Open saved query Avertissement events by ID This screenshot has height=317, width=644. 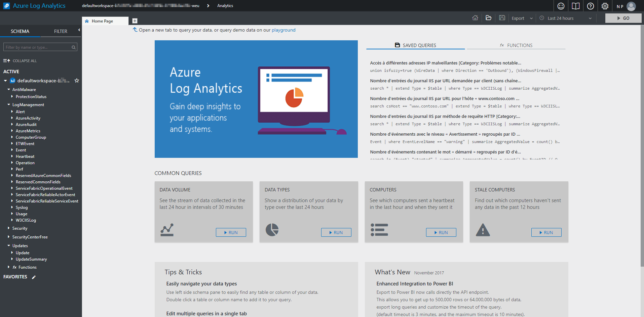[x=445, y=134]
